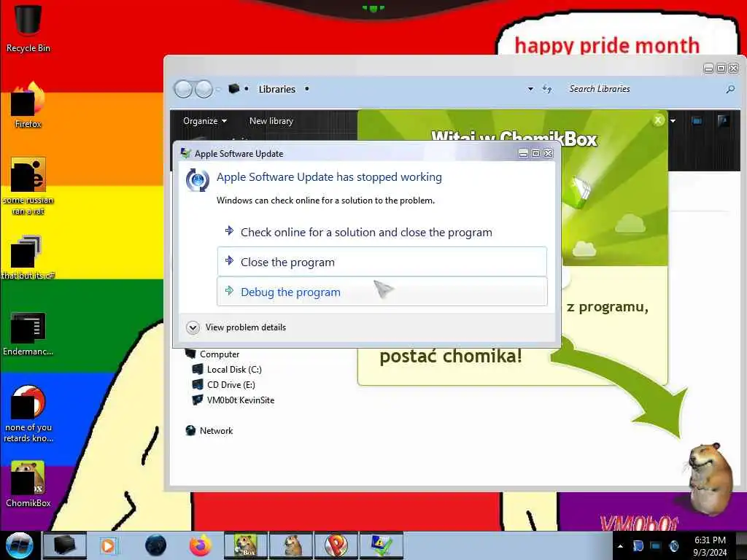
Task: Open the ChomikBox desktop shortcut
Action: (x=28, y=484)
